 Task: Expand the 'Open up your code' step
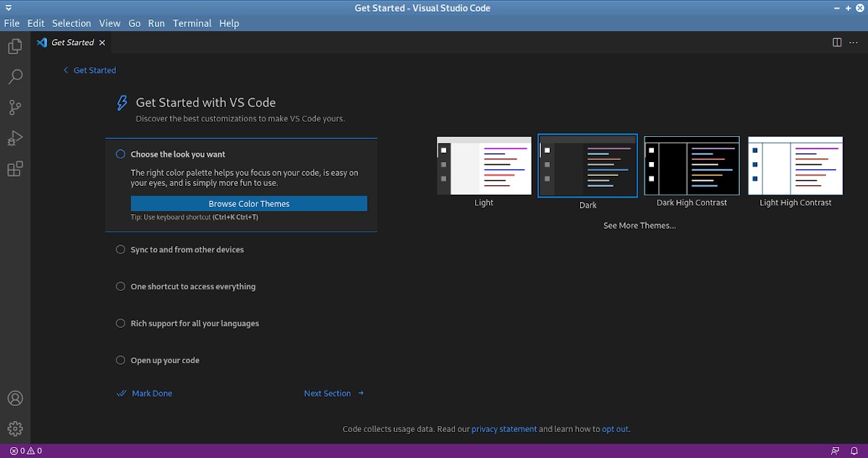165,360
